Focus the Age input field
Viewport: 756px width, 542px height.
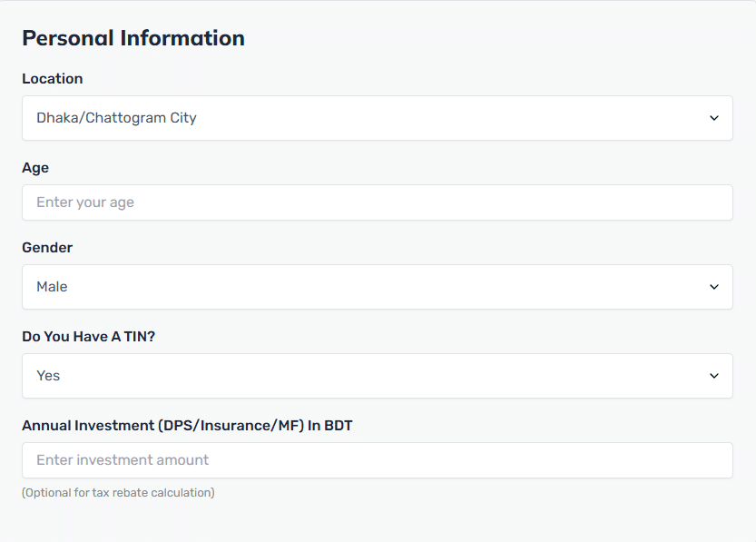(378, 202)
